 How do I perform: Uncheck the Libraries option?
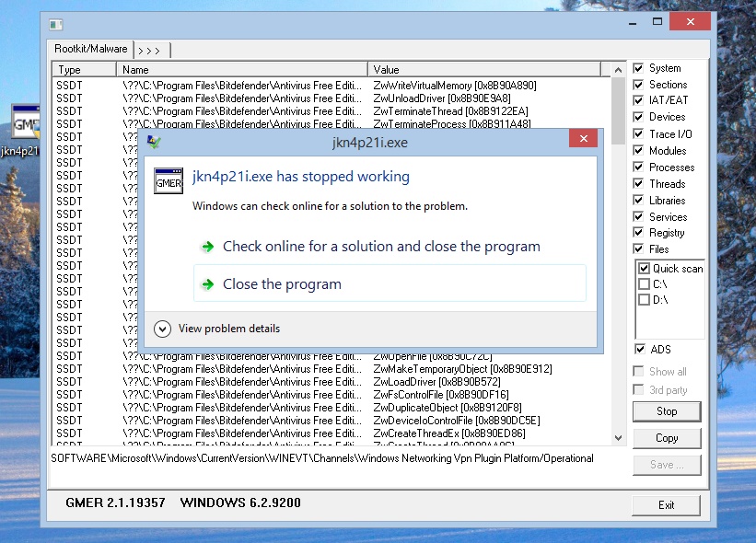point(638,200)
